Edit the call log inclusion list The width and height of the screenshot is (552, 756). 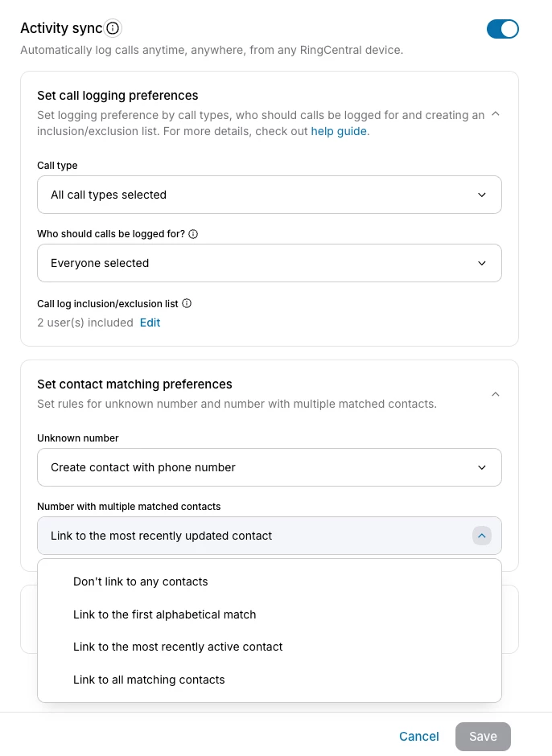pos(150,323)
